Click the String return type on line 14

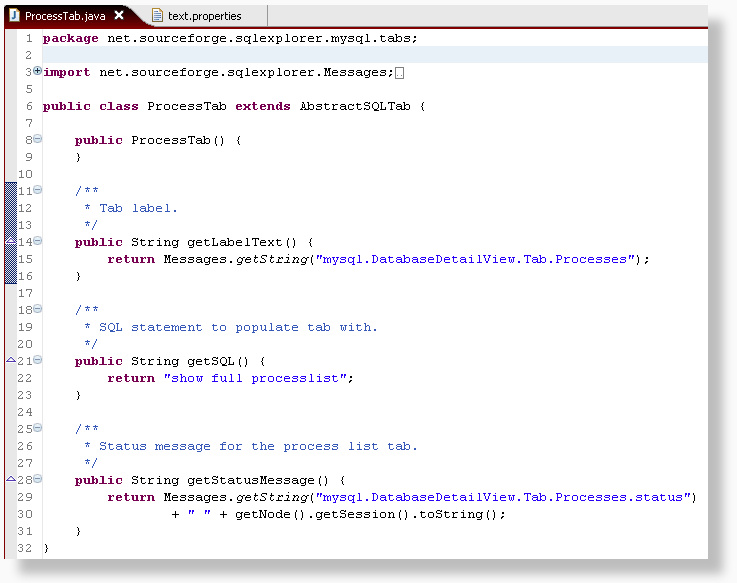click(x=155, y=242)
